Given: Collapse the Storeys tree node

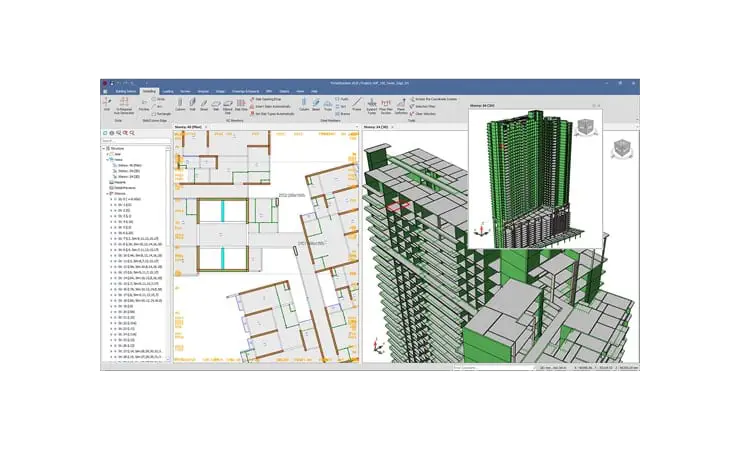Looking at the screenshot, I should point(108,193).
